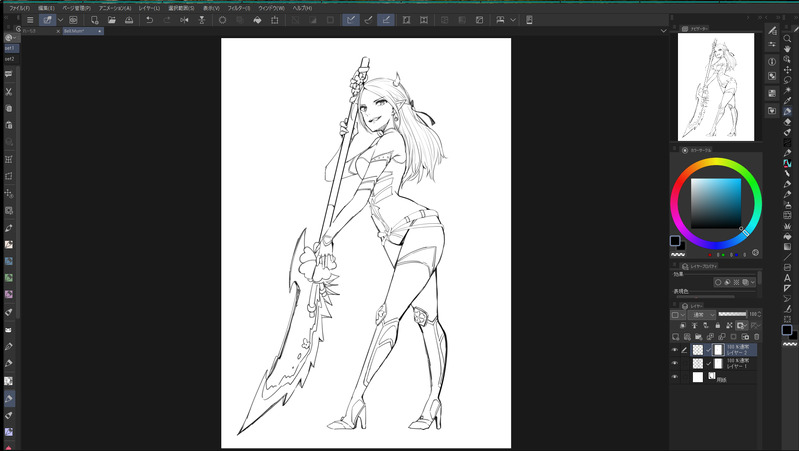Click the Fill bucket icon in the command bar
The image size is (799, 451).
pyautogui.click(x=257, y=19)
